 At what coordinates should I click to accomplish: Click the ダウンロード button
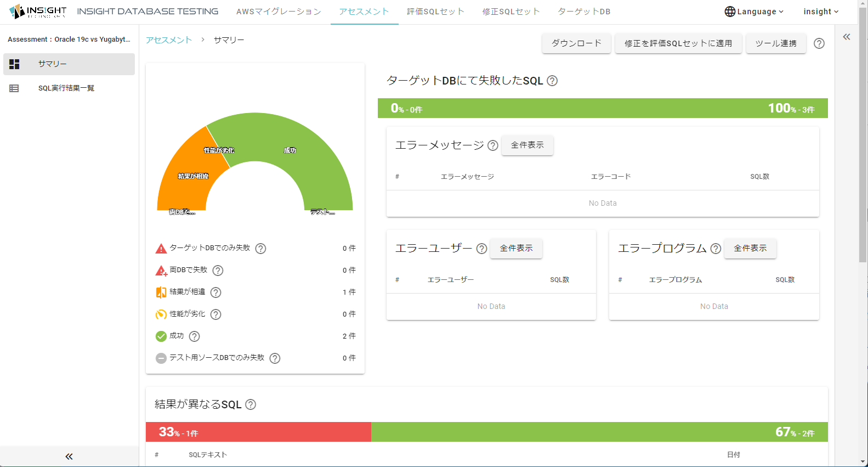(x=576, y=43)
